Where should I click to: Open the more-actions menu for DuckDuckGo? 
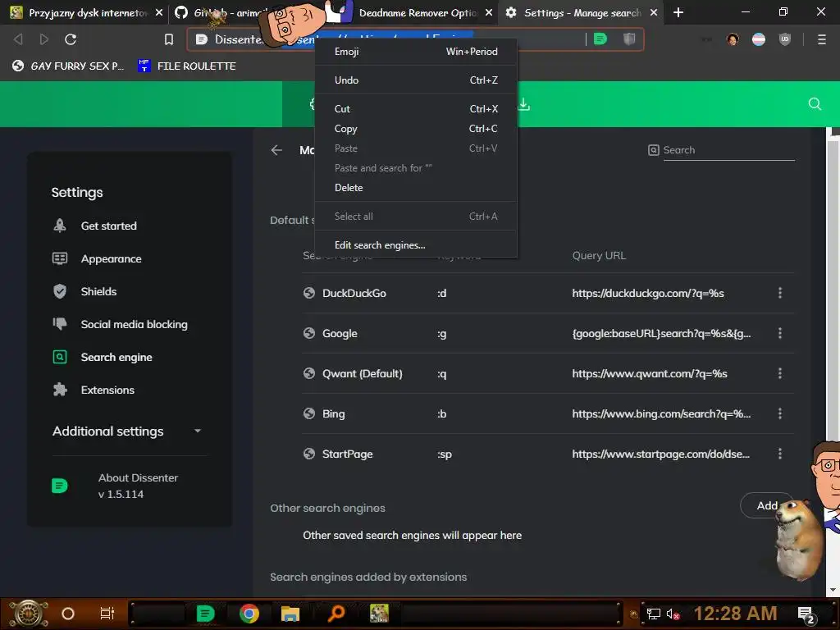pyautogui.click(x=779, y=293)
